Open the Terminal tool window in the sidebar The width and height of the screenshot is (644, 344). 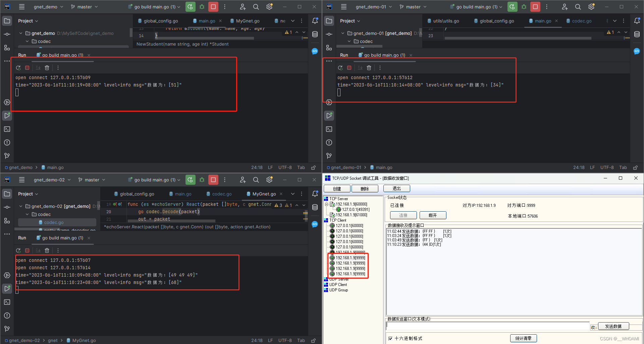[x=7, y=129]
